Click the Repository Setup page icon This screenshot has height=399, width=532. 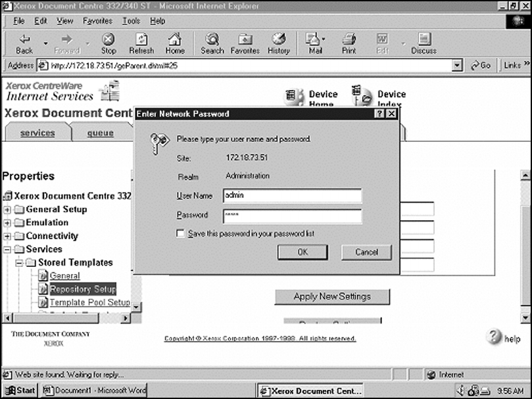[x=43, y=289]
